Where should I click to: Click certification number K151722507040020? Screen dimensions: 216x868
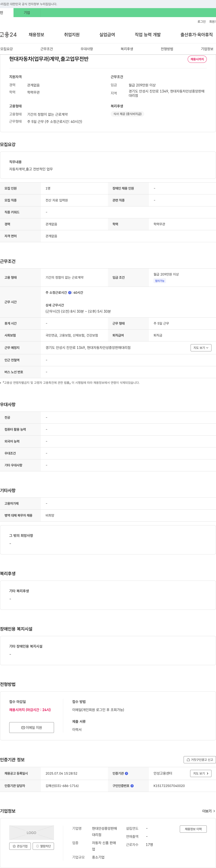(x=169, y=785)
